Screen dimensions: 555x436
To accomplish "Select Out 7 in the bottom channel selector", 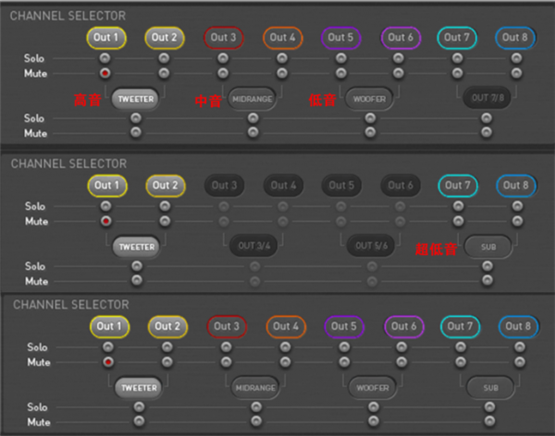I will pyautogui.click(x=460, y=326).
